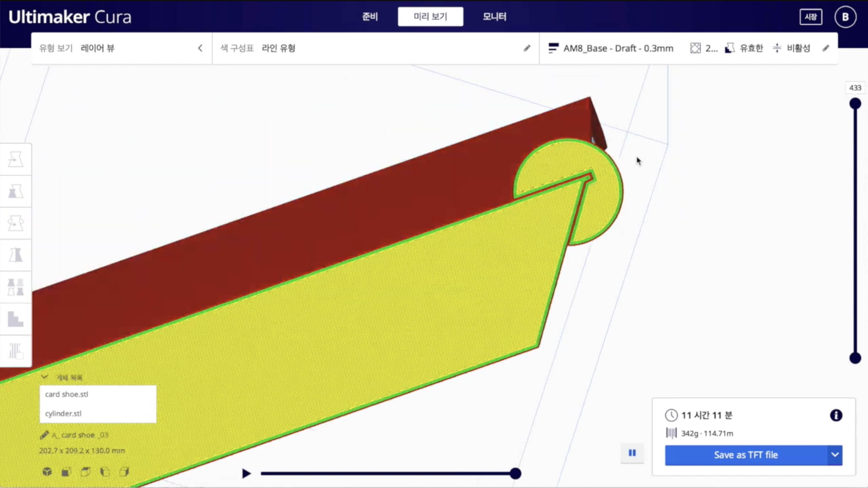
Task: Switch to the left side view icon
Action: point(105,472)
